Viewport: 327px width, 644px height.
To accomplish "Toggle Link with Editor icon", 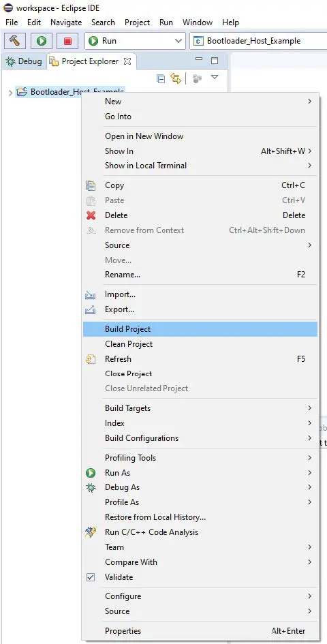I will pos(176,78).
